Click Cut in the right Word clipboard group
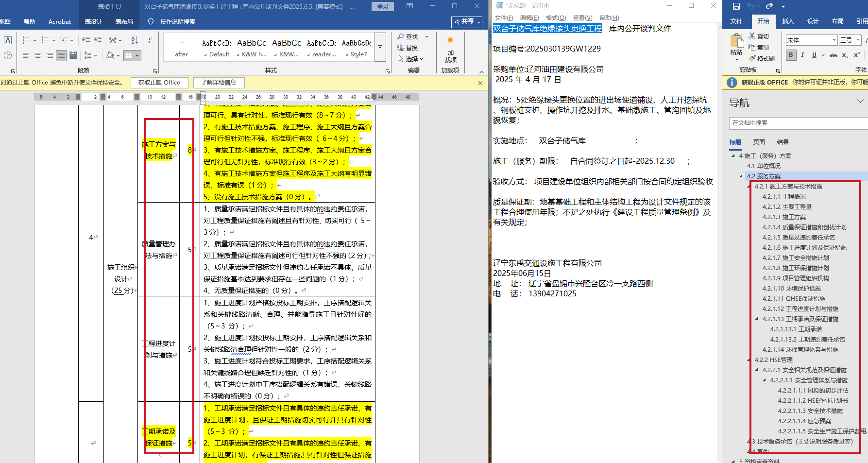This screenshot has width=868, height=463. (x=759, y=36)
